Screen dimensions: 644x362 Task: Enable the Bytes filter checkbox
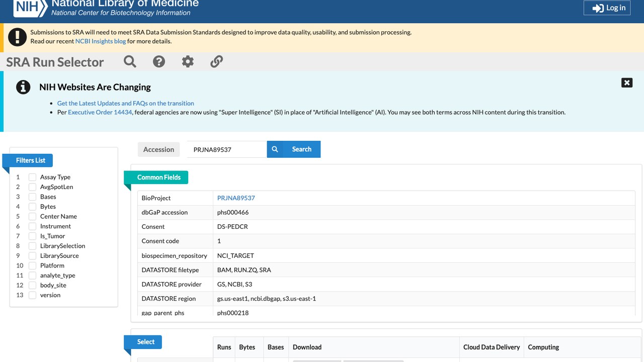tap(32, 207)
